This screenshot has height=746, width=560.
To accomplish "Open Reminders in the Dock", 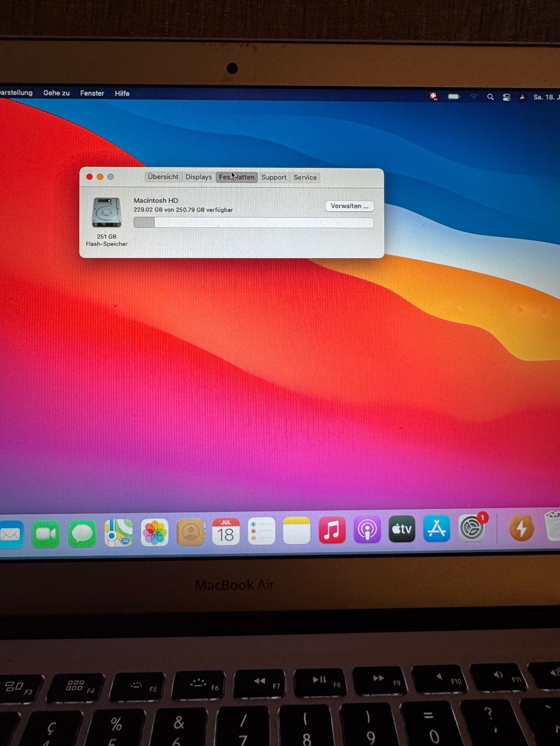I will point(261,532).
